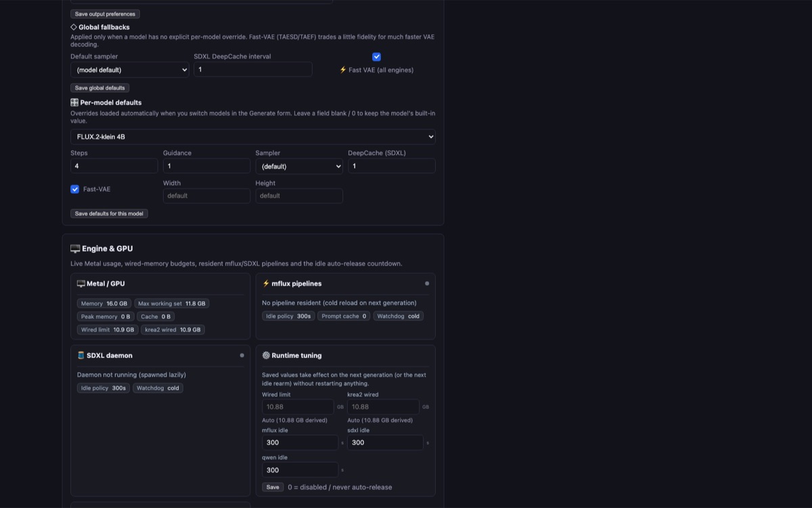Click Watchdog cold badge in SDXL daemon
Image resolution: width=812 pixels, height=508 pixels.
(158, 388)
